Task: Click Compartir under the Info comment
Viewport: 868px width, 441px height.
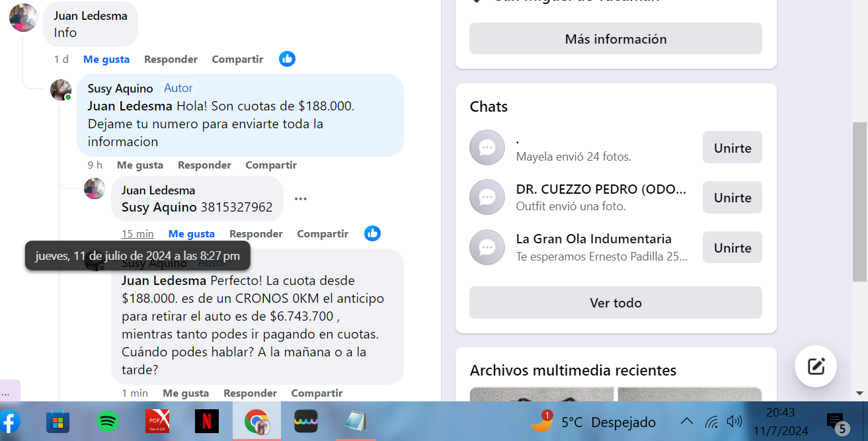Action: click(237, 59)
